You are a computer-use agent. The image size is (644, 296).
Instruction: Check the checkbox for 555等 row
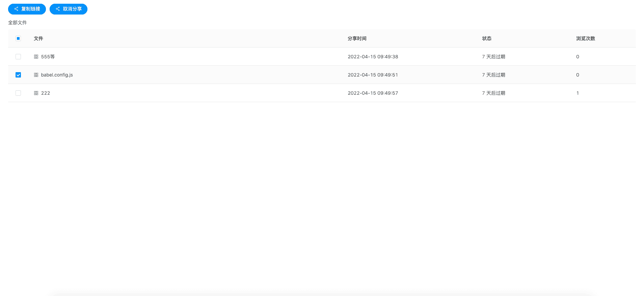[x=18, y=57]
